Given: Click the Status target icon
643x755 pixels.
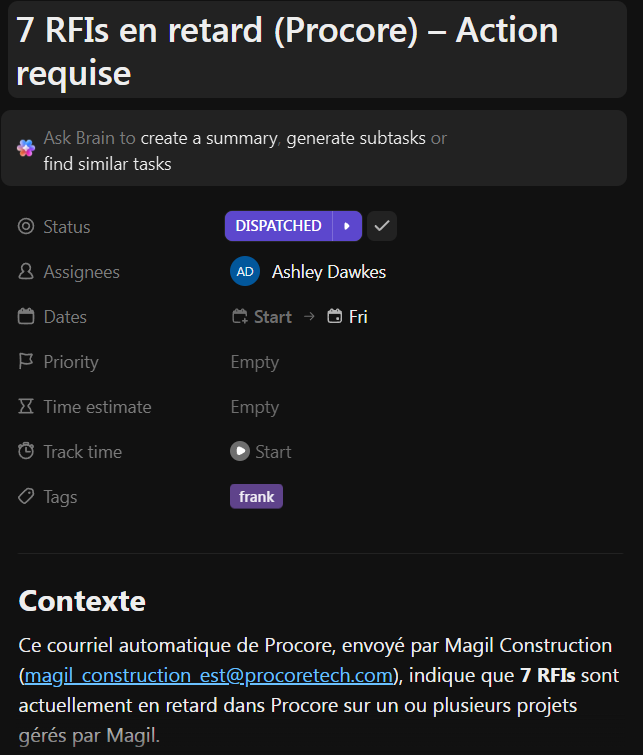Looking at the screenshot, I should [26, 227].
